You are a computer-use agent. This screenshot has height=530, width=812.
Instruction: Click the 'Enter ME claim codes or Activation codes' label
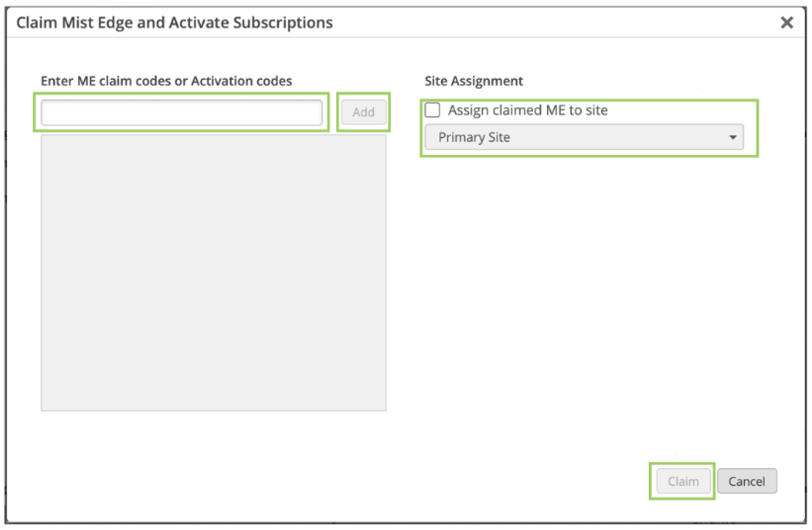point(166,81)
